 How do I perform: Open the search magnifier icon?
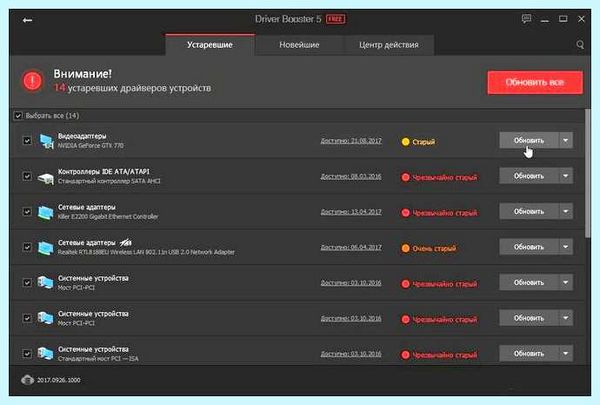coord(580,45)
